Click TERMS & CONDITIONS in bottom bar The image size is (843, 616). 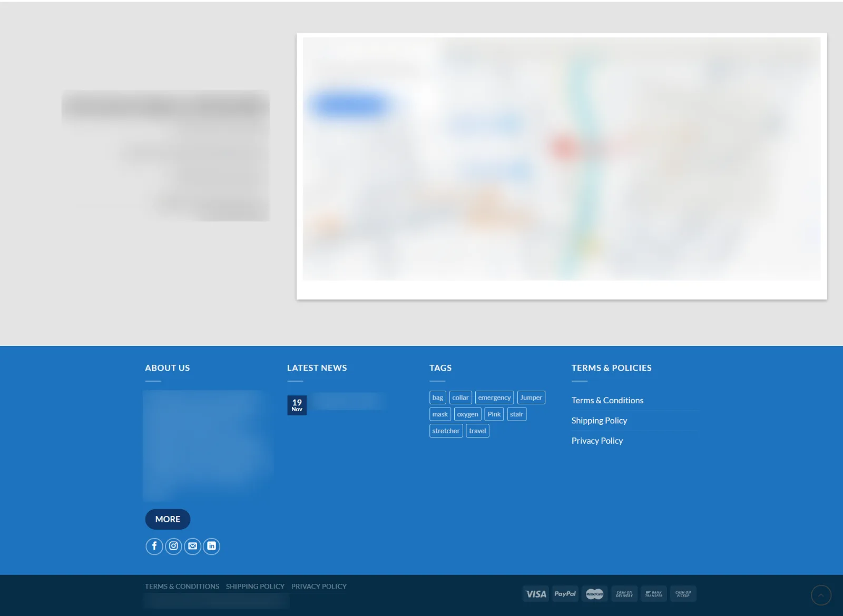(182, 587)
